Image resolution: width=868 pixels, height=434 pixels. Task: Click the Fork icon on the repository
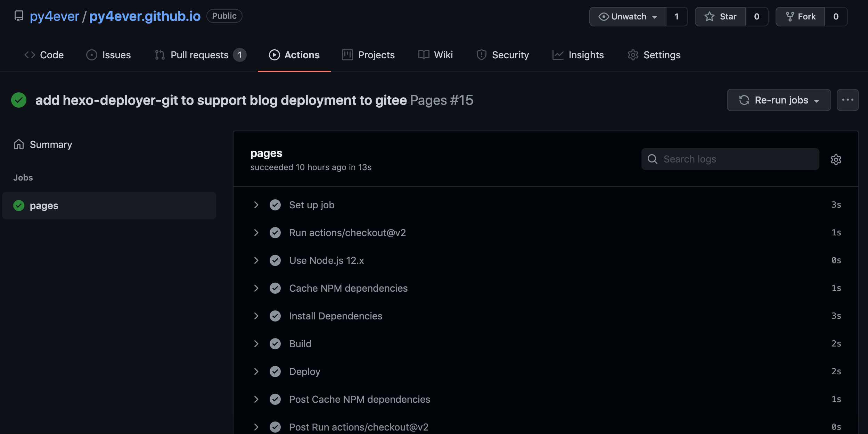pos(789,16)
